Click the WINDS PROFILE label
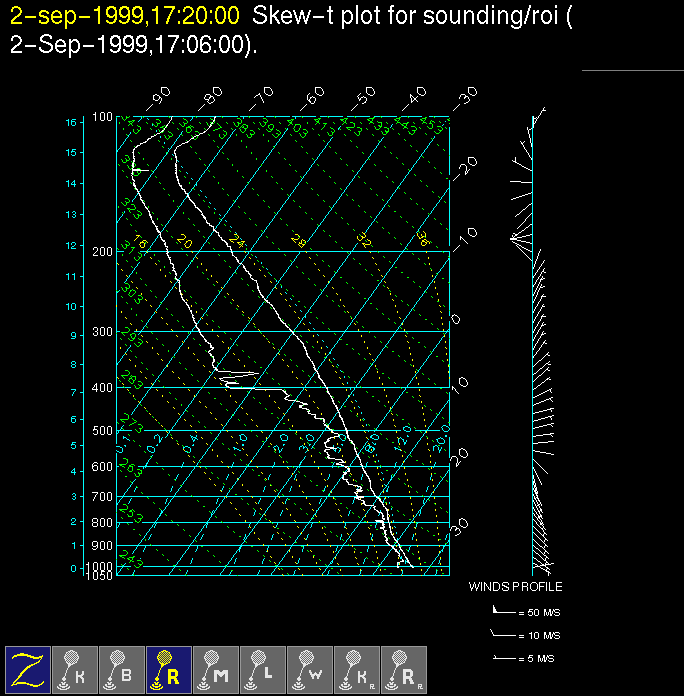Screen dimensions: 684x696 coord(515,587)
